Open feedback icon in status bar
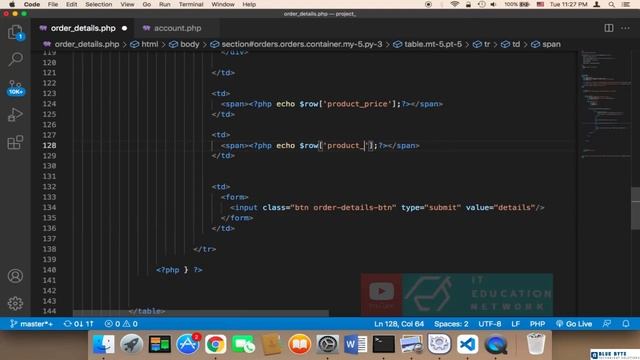This screenshot has width=640, height=360. click(x=607, y=324)
